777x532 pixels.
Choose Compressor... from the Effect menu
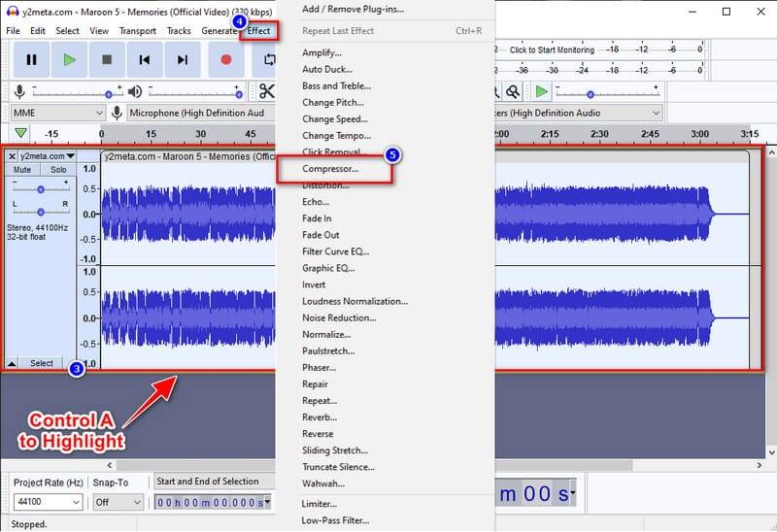330,169
